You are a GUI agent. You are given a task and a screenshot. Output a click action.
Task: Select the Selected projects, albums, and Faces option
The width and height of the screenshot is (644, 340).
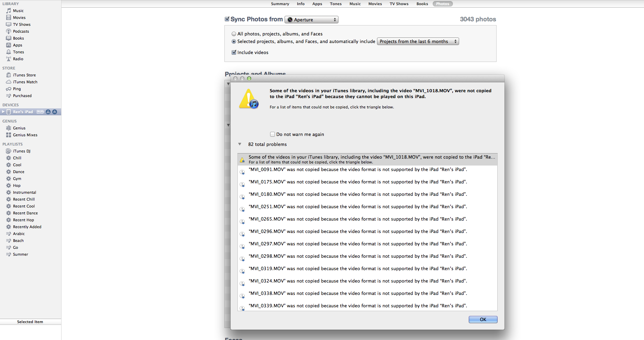point(234,41)
